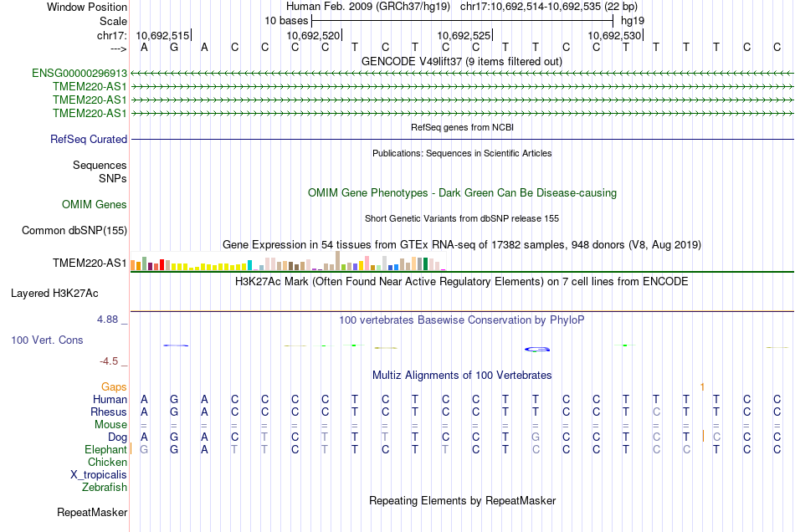Click the Publications Sequences in Scientific Articles title
The image size is (795, 532).
[x=462, y=154]
